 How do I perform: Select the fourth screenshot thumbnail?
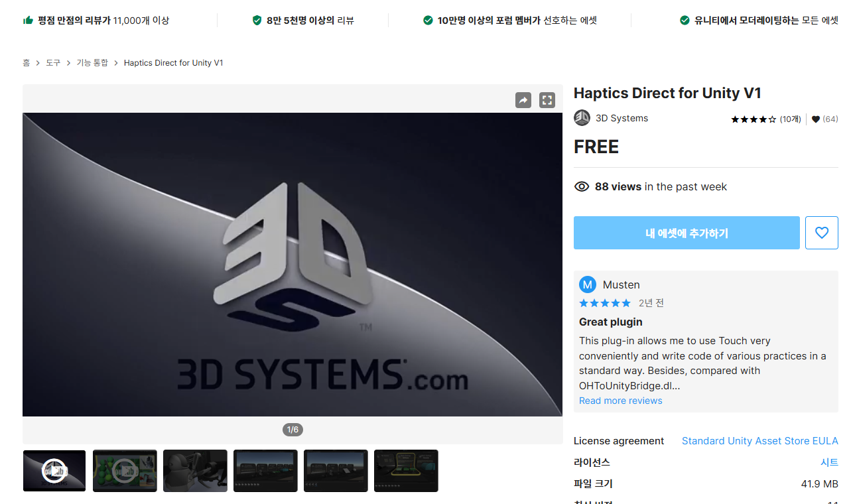point(265,471)
